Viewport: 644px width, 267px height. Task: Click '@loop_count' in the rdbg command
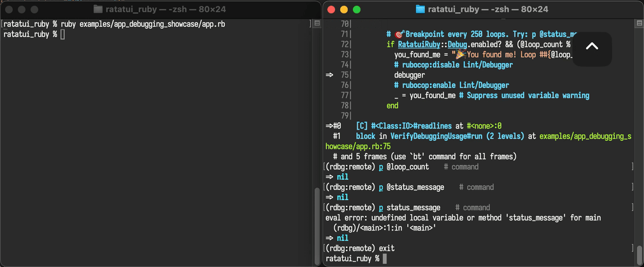coord(408,167)
